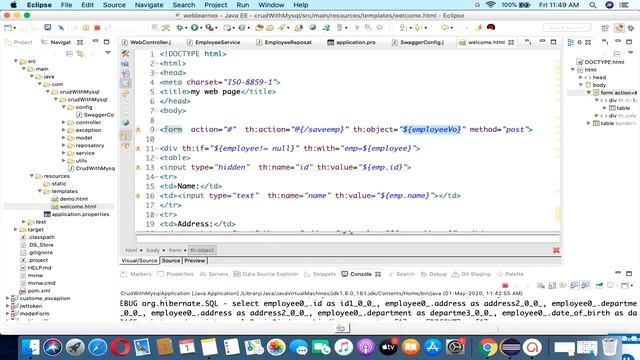Image resolution: width=640 pixels, height=360 pixels.
Task: Open the Navigator view menu dropdown
Action: click(x=108, y=53)
